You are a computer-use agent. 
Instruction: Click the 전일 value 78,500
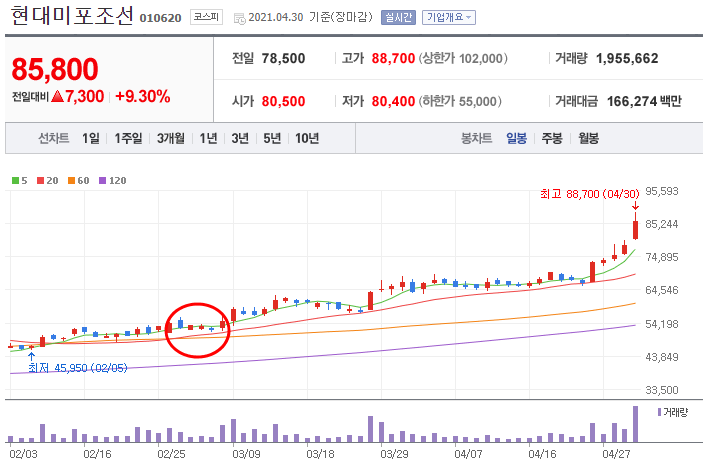(283, 58)
